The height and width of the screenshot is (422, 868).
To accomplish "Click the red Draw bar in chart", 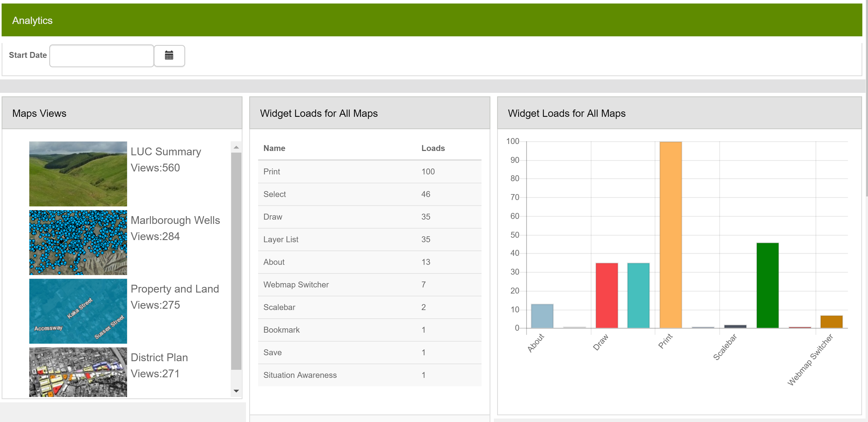I will (606, 295).
